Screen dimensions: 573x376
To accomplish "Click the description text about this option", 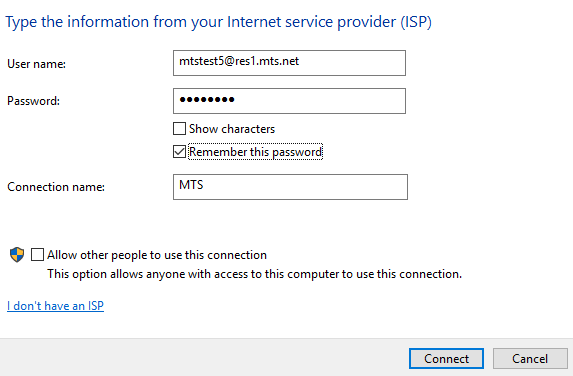I will [255, 274].
